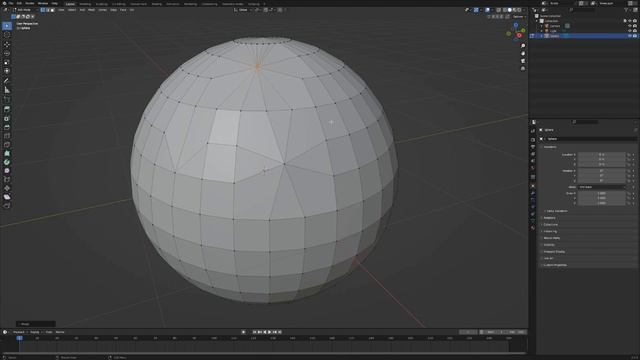Switch to rendered viewport shading

(x=519, y=10)
